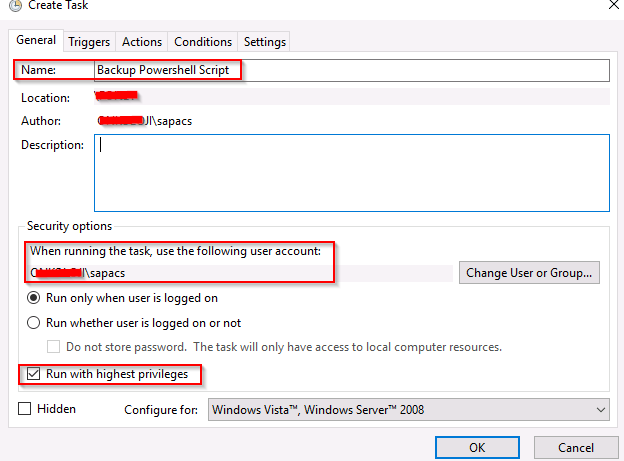624x461 pixels.
Task: Open the Triggers tab
Action: [89, 42]
